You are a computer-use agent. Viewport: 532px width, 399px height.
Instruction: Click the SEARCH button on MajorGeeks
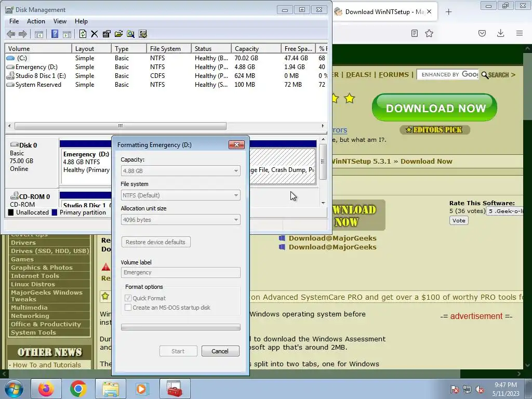click(x=498, y=75)
